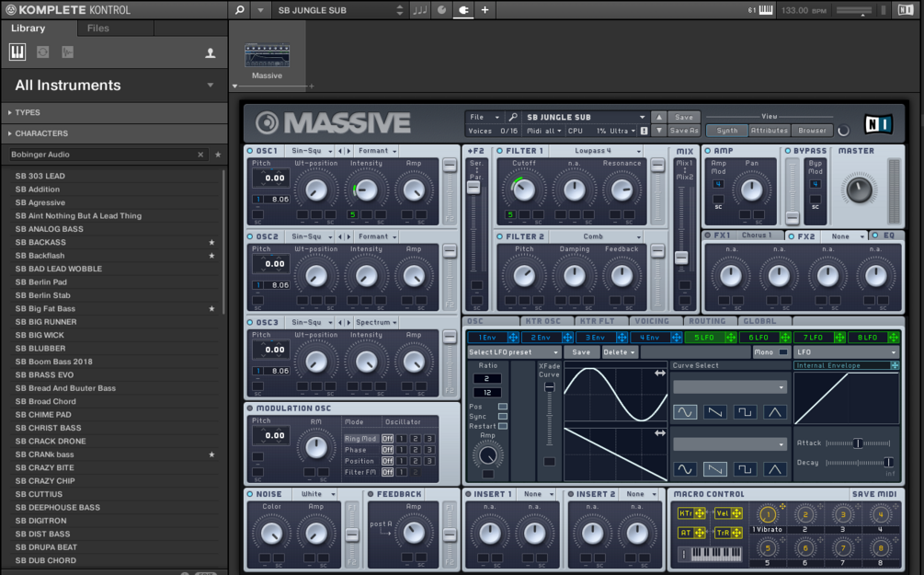
Task: Click the 61-key keyboard icon in header
Action: pos(766,10)
